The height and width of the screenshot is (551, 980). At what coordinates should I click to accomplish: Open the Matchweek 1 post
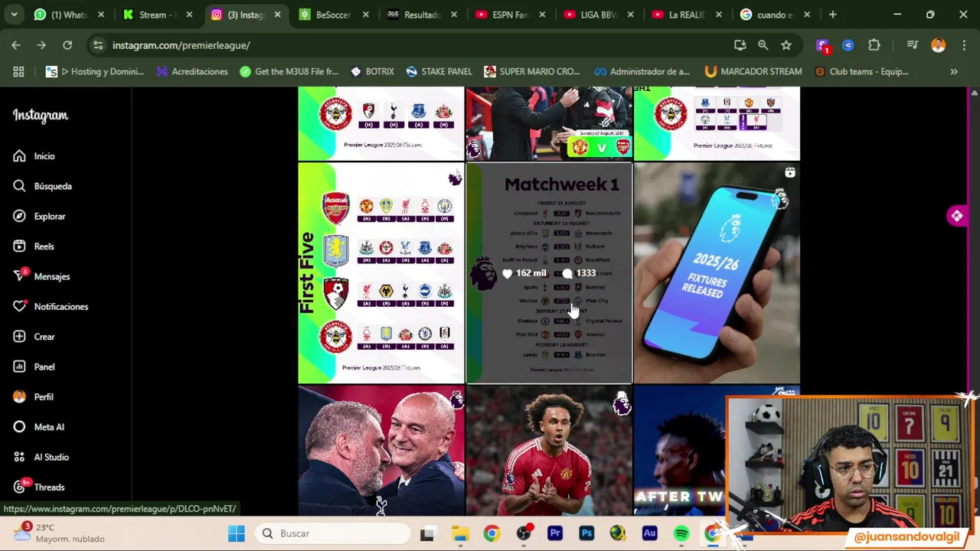click(x=549, y=272)
